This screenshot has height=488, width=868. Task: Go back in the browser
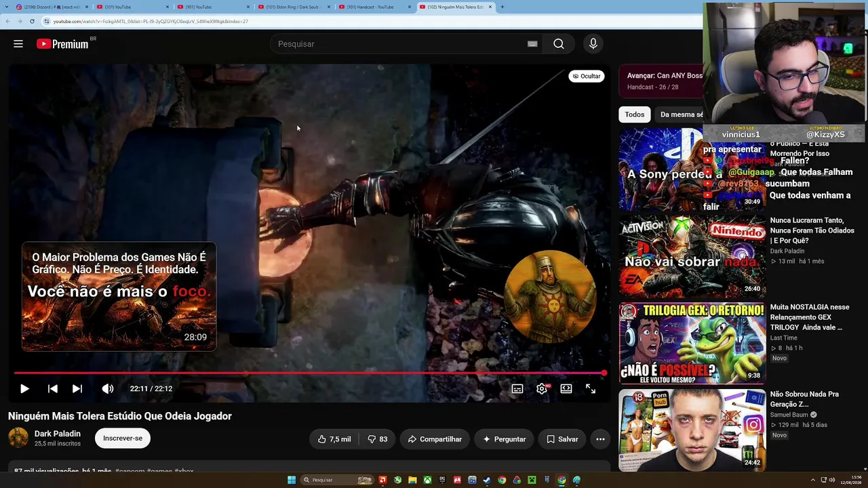[x=7, y=21]
